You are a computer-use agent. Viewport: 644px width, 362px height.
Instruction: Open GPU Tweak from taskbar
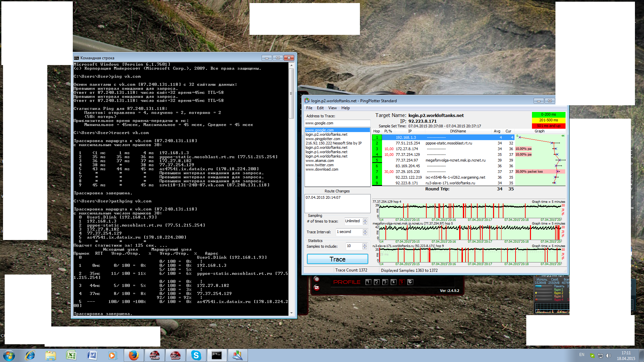click(155, 355)
